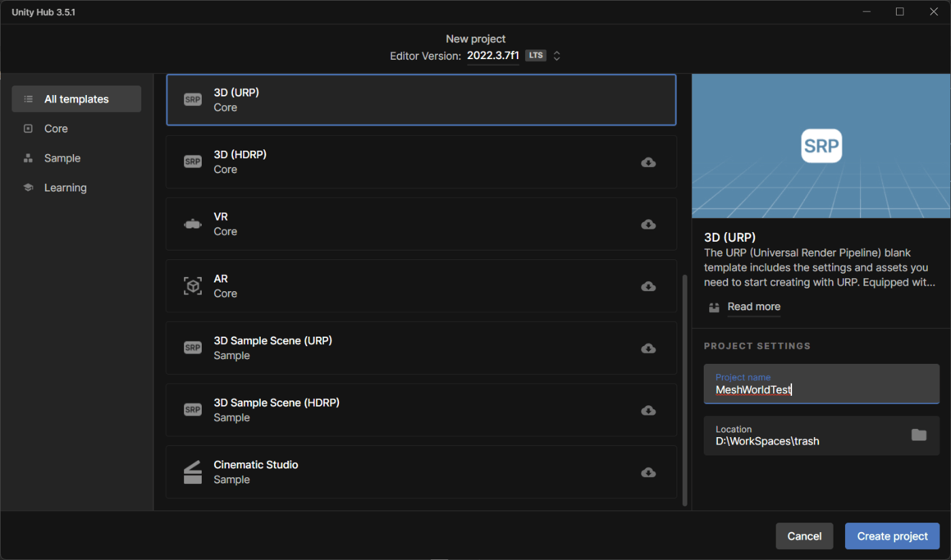
Task: Click the Core category icon
Action: point(28,128)
